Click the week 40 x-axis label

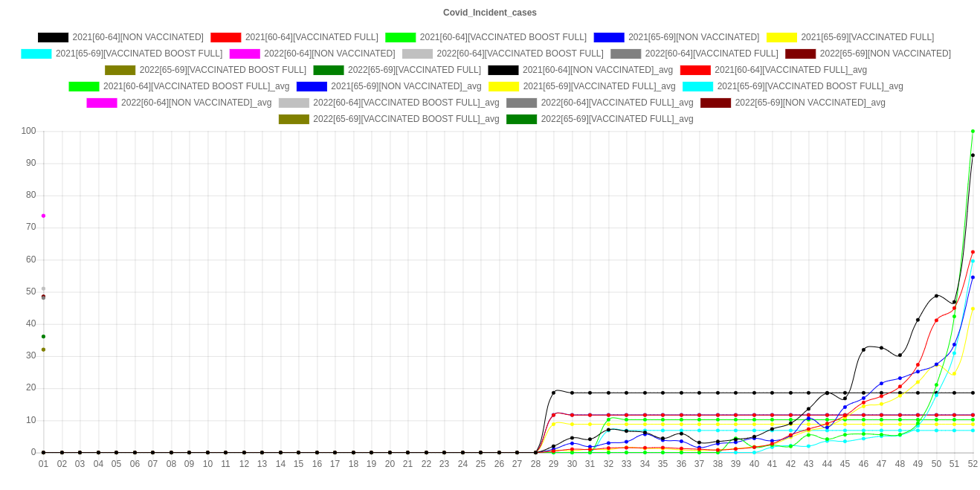754,464
